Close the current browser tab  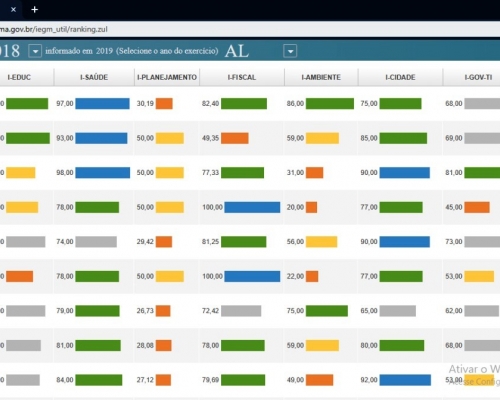click(13, 10)
